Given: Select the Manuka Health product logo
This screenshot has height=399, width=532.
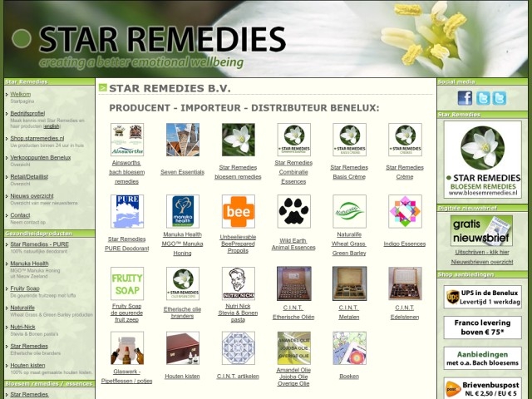Looking at the screenshot, I should [182, 211].
